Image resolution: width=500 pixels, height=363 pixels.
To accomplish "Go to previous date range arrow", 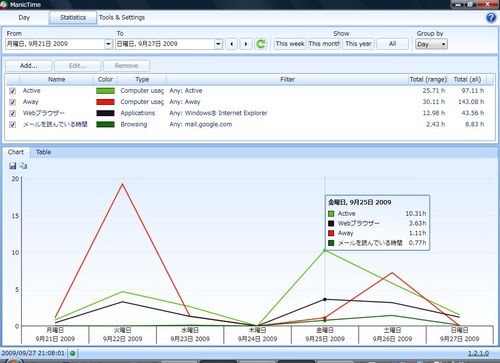I will tap(232, 44).
